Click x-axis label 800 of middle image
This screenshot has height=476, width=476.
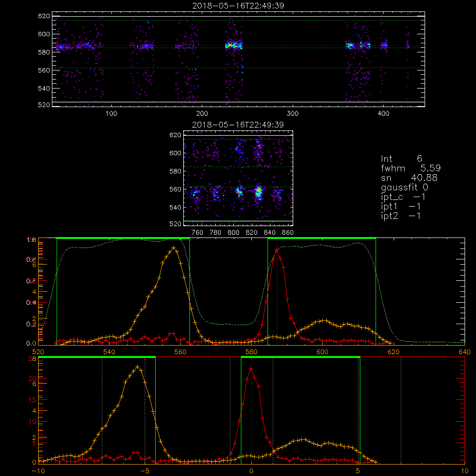233,233
